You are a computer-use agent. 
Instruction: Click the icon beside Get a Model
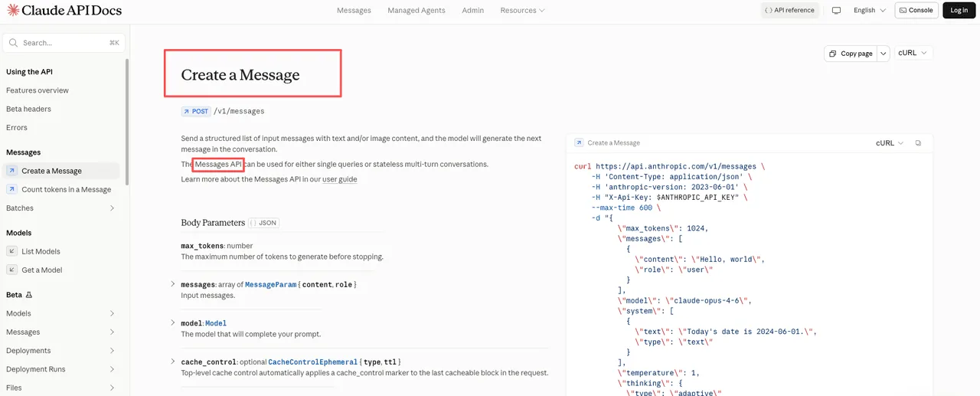pos(12,270)
